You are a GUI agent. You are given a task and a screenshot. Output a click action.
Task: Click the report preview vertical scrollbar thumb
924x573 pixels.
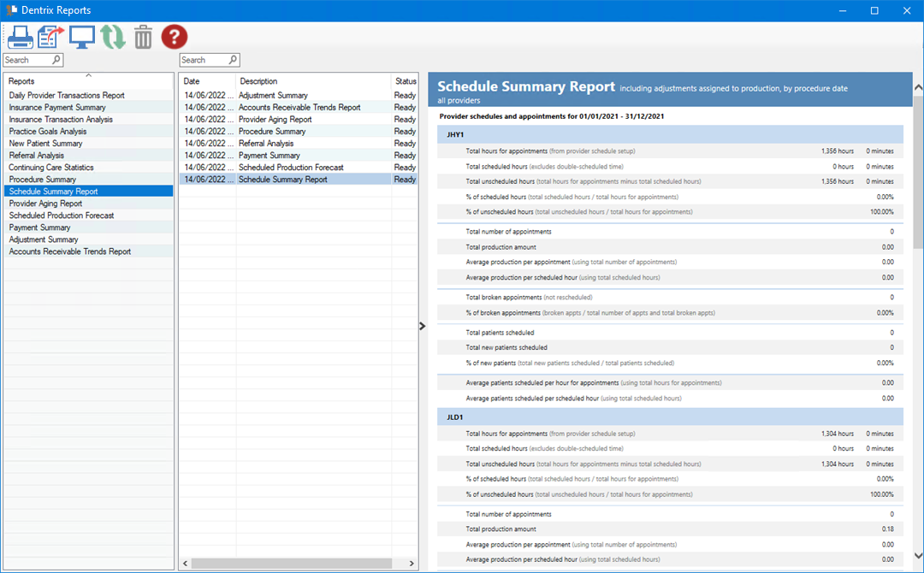(x=918, y=171)
